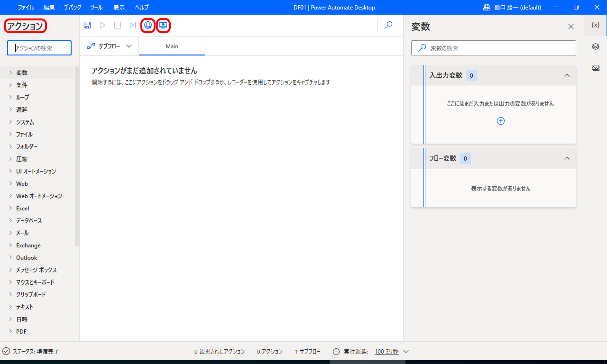Select the Main tab

pos(172,46)
